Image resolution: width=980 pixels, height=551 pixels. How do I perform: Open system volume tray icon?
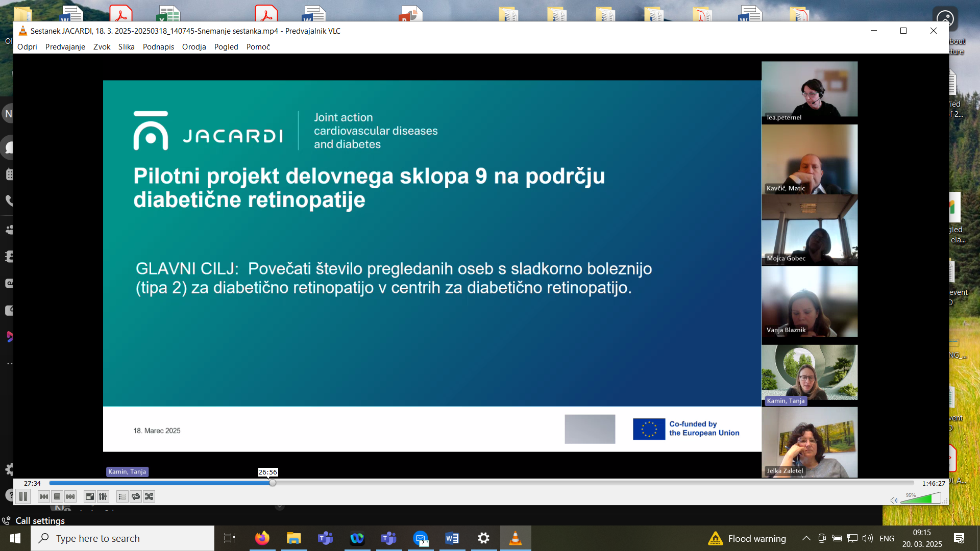868,538
